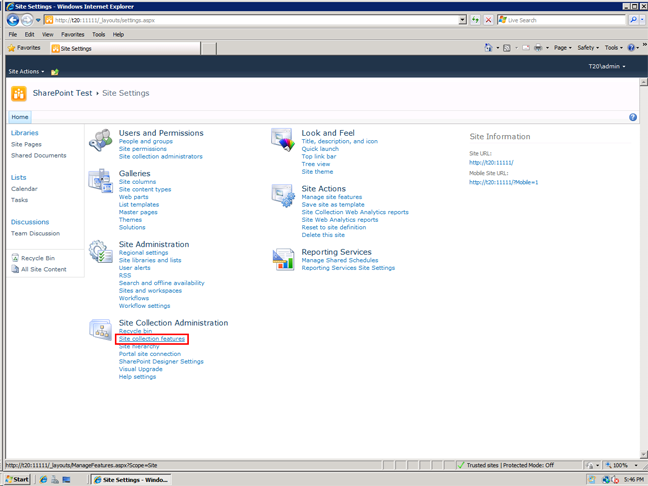Open the Favorites menu
Viewport: 648px width, 486px height.
(73, 34)
